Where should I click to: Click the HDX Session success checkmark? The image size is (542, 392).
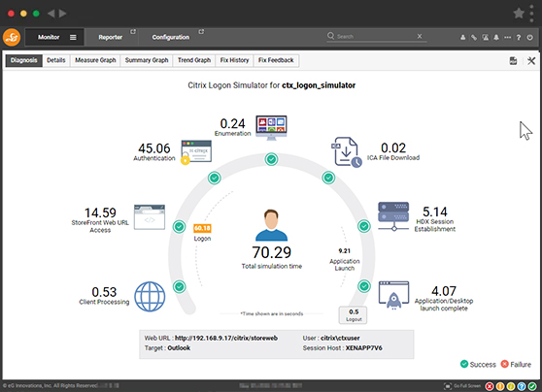pyautogui.click(x=364, y=226)
